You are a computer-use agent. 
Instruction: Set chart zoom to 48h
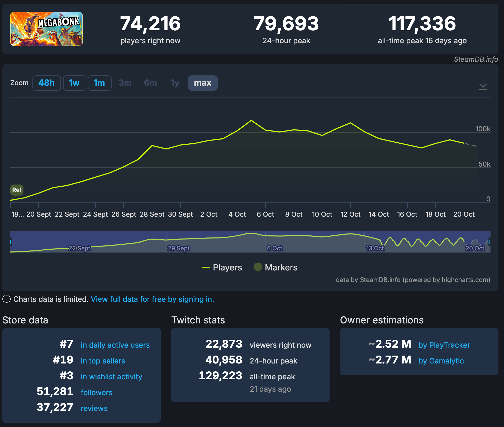(46, 83)
